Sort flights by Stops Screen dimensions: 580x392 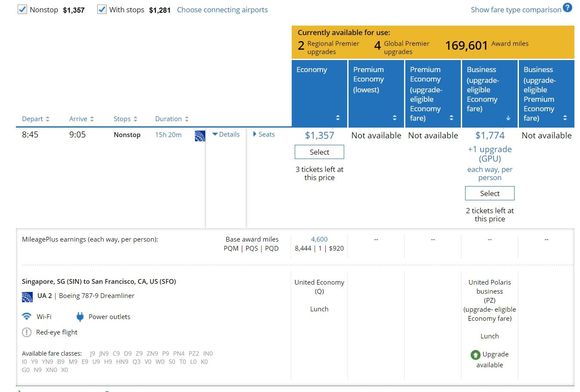[125, 119]
